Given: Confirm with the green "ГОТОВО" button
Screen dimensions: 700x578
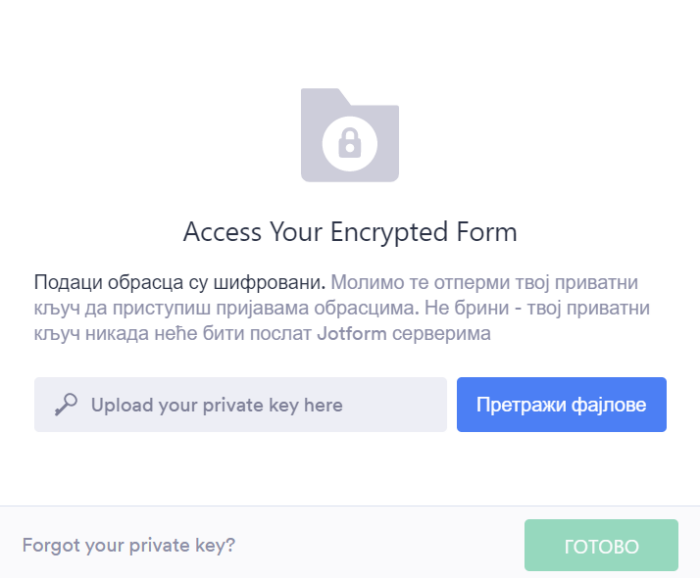Looking at the screenshot, I should tap(601, 546).
